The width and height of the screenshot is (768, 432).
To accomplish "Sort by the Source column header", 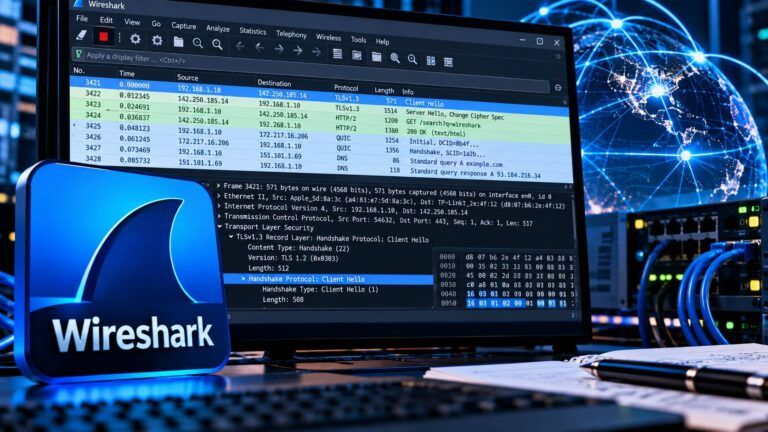I will click(188, 77).
